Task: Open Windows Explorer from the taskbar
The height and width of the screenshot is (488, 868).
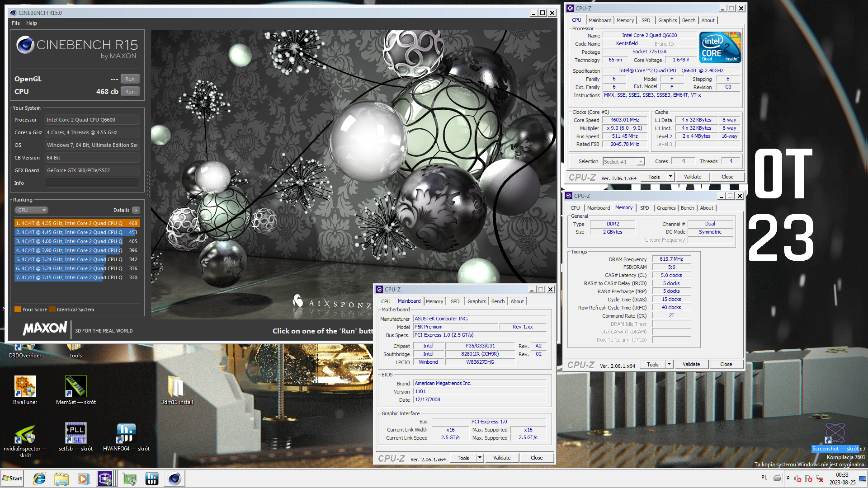Action: [x=61, y=479]
